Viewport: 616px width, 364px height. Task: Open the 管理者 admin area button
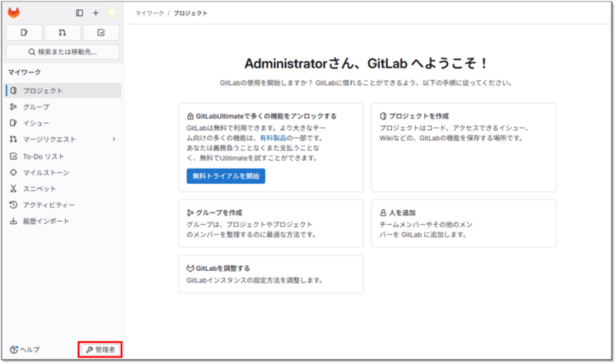100,349
